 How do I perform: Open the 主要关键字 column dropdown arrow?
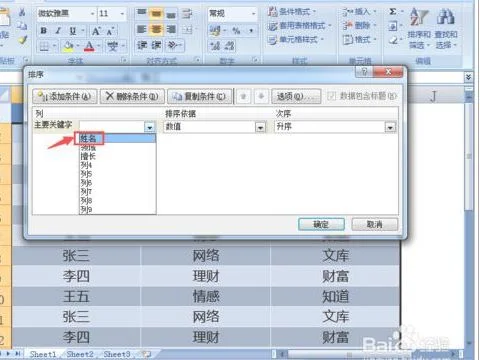coord(150,127)
